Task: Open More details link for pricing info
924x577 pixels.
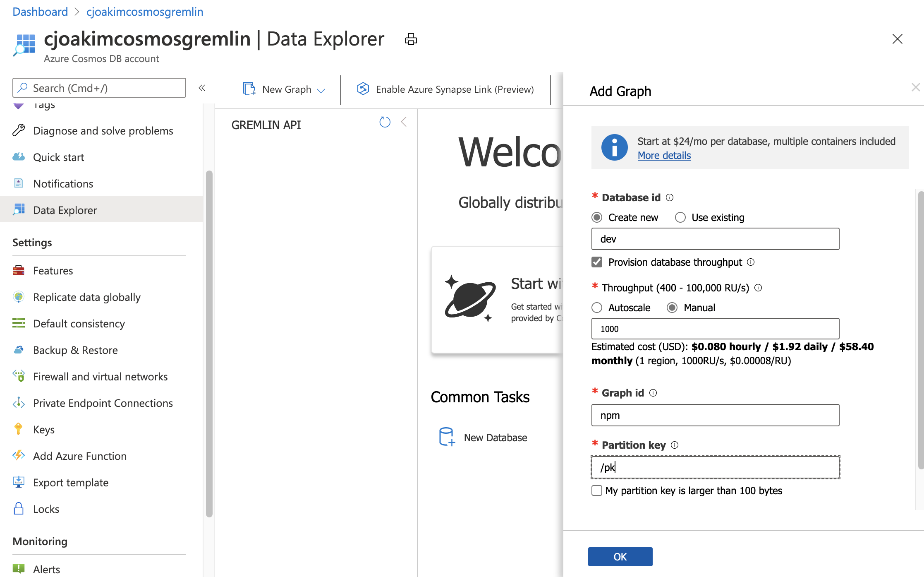Action: pyautogui.click(x=663, y=156)
